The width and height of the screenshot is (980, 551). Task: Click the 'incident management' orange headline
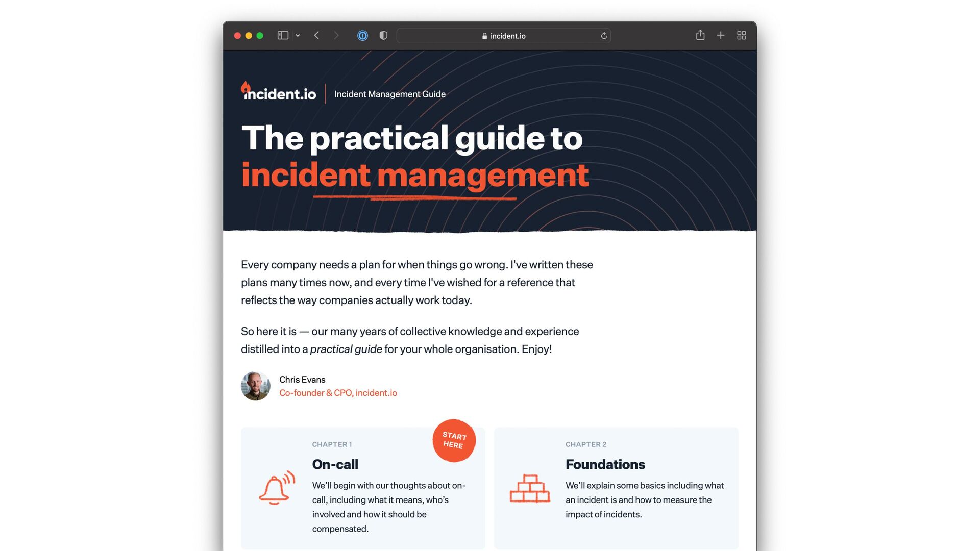415,175
